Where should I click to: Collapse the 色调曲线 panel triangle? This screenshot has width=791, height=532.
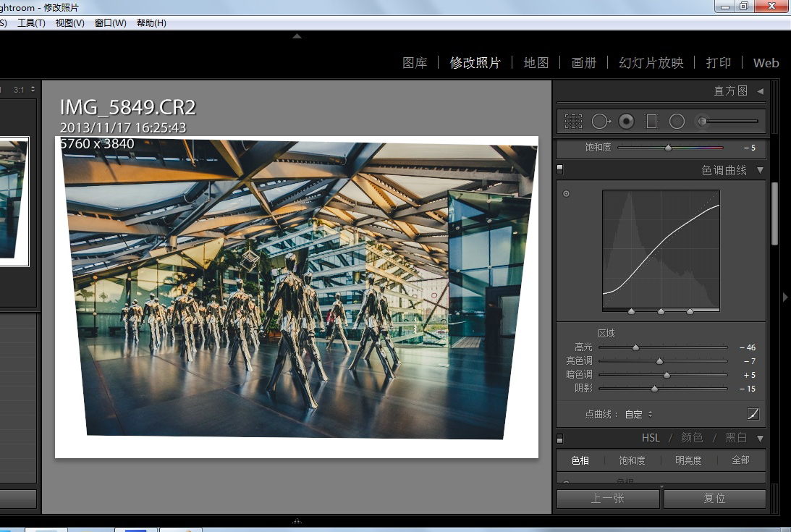[x=760, y=171]
